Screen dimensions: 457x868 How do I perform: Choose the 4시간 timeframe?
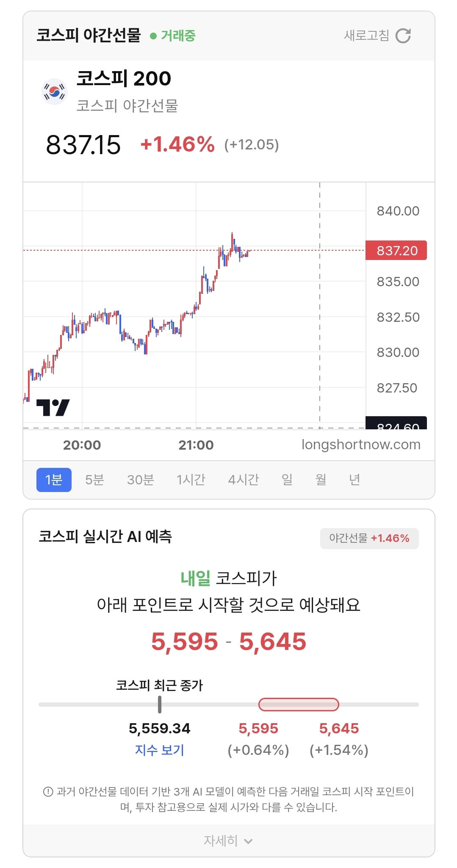[x=244, y=480]
